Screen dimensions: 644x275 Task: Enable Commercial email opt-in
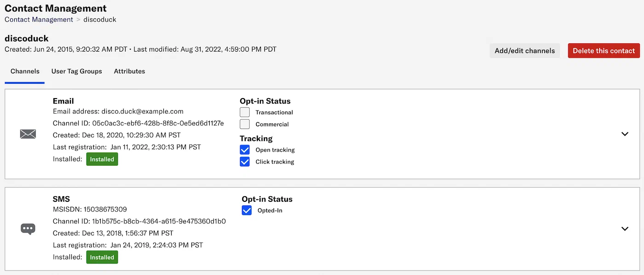[x=244, y=123]
